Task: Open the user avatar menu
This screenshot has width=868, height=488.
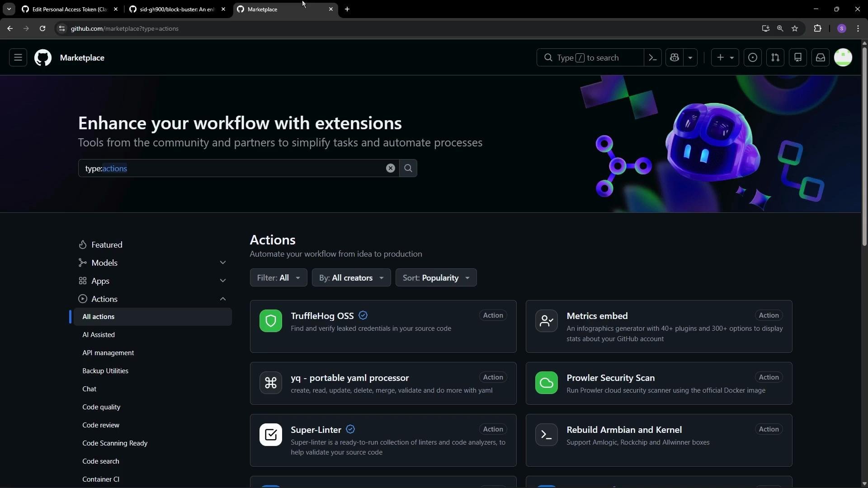Action: tap(843, 58)
